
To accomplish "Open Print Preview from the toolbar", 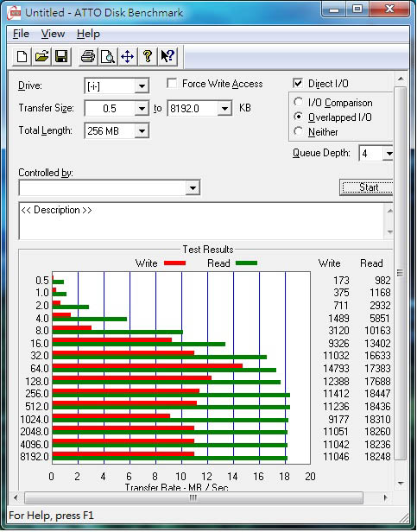I will point(108,56).
